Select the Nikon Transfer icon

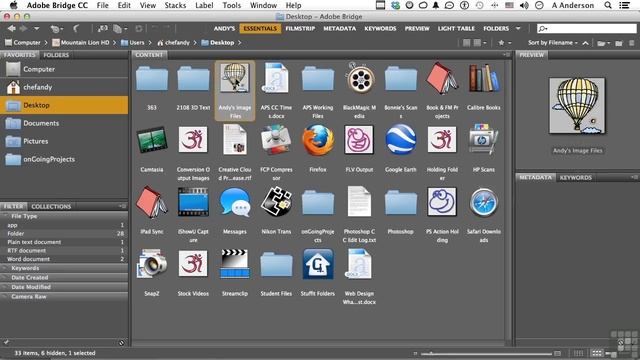[x=276, y=202]
